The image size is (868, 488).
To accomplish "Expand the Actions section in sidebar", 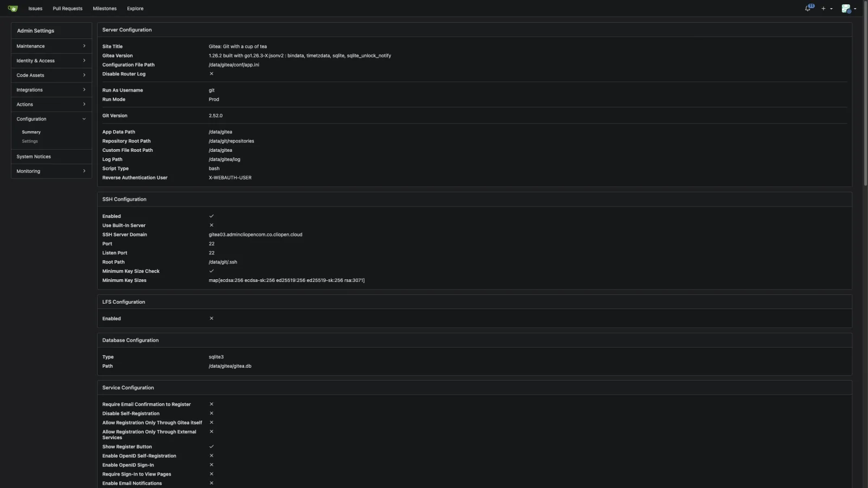I will [x=51, y=105].
